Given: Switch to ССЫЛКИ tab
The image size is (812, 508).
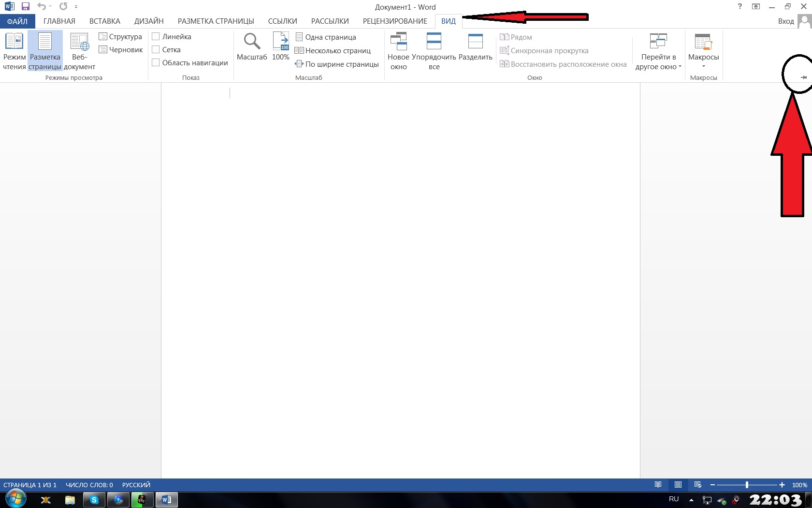Looking at the screenshot, I should coord(283,21).
